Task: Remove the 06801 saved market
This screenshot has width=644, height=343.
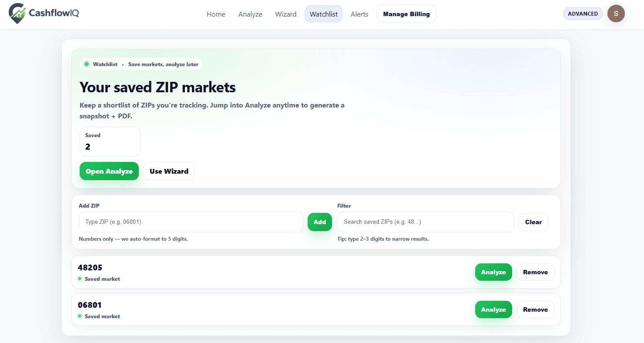Action: [535, 309]
